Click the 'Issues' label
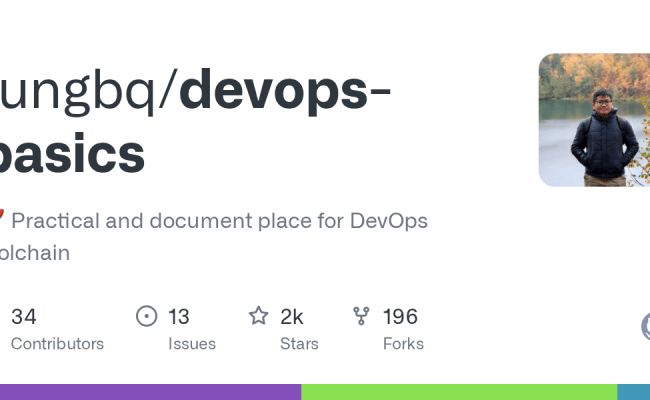The width and height of the screenshot is (650, 400). click(x=192, y=344)
